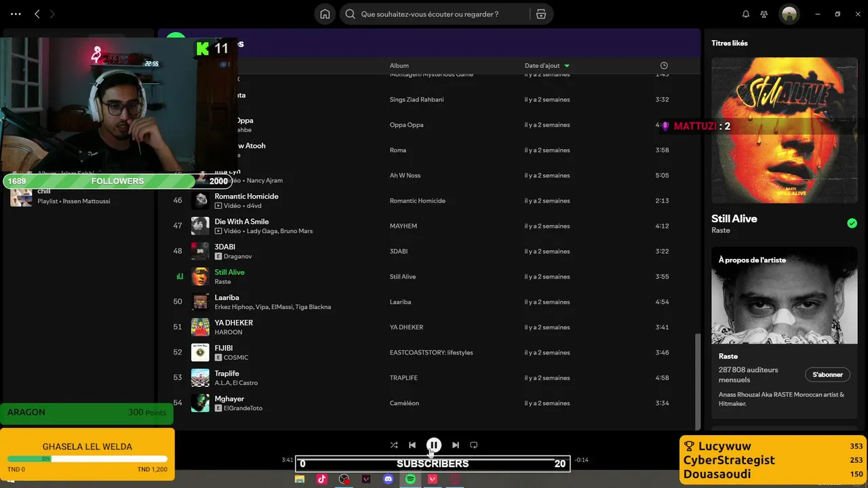Open the Still Alive cover art in sidebar
This screenshot has width=868, height=488.
(x=785, y=130)
